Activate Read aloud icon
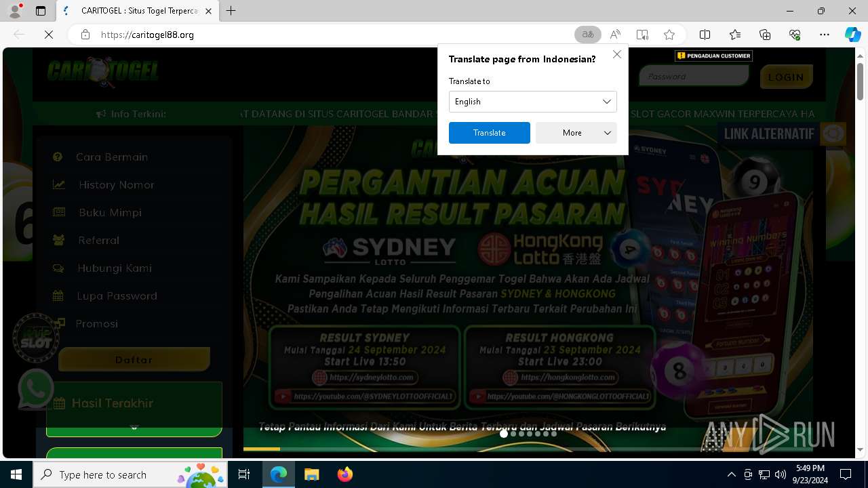This screenshot has height=488, width=868. 615,35
